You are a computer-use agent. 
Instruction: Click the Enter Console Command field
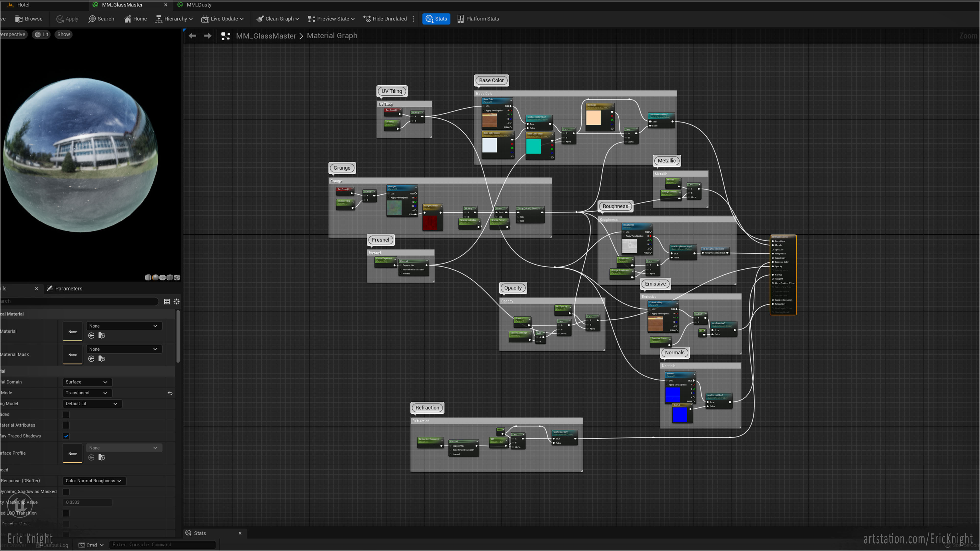[x=162, y=545]
